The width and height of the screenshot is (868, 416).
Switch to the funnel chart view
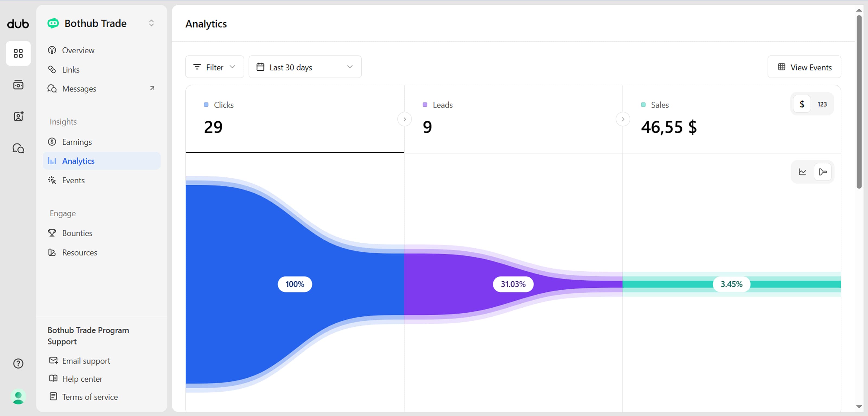pyautogui.click(x=822, y=172)
